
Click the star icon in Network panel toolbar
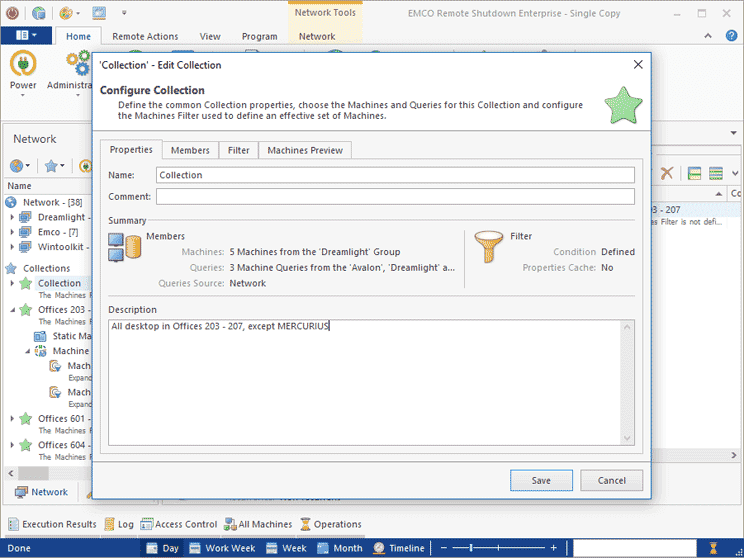tap(51, 166)
